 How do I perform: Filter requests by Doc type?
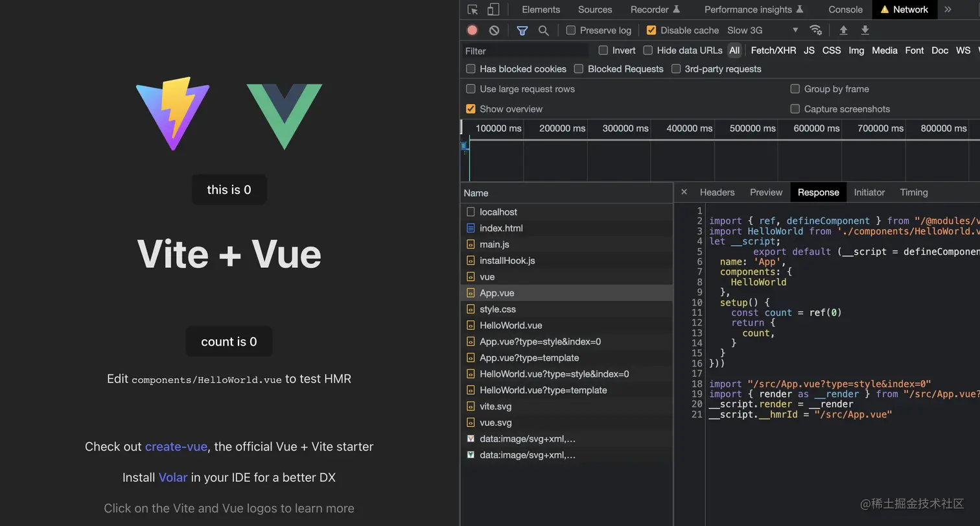click(940, 51)
